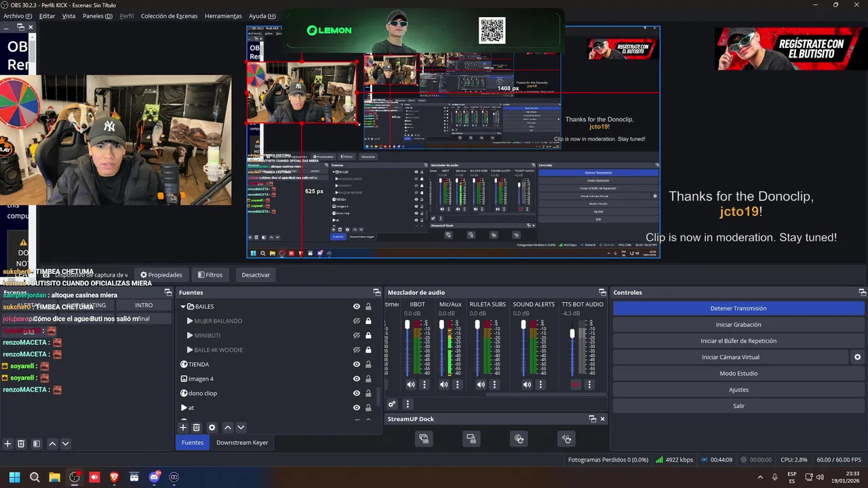Switch to the Fuentes tab
868x488 pixels.
193,443
